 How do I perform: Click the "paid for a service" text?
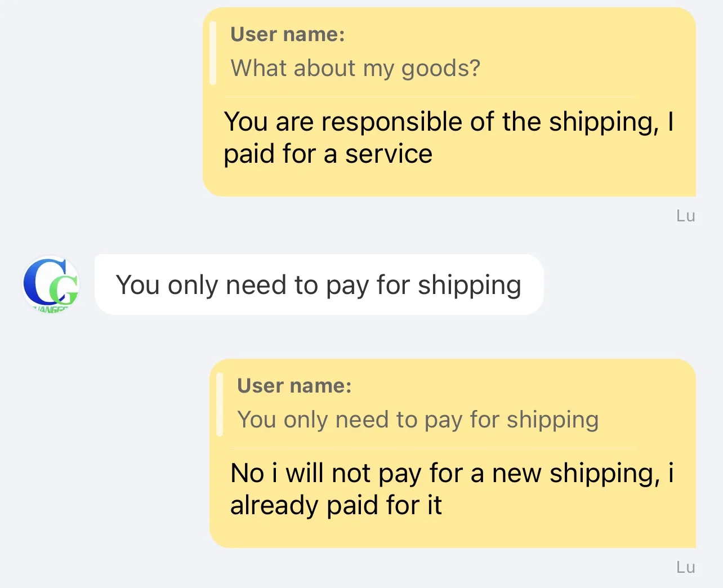[328, 154]
